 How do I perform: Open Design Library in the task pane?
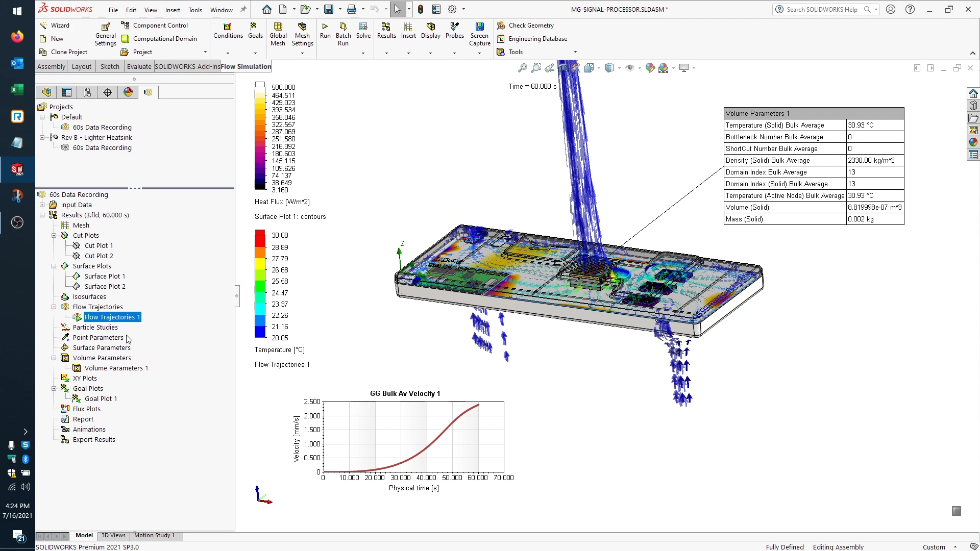coord(973,106)
